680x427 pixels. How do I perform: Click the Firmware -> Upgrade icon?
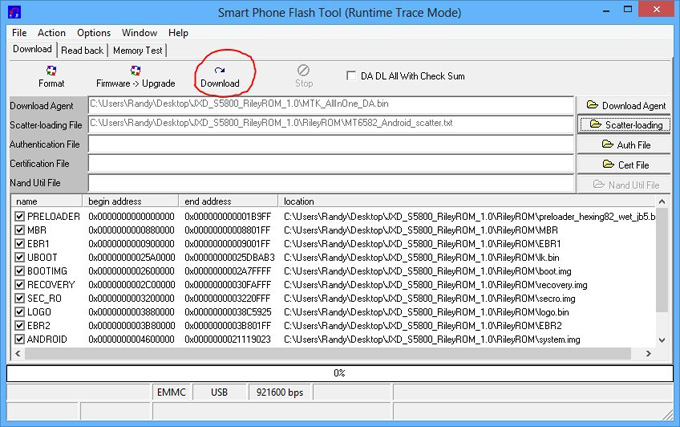(136, 76)
